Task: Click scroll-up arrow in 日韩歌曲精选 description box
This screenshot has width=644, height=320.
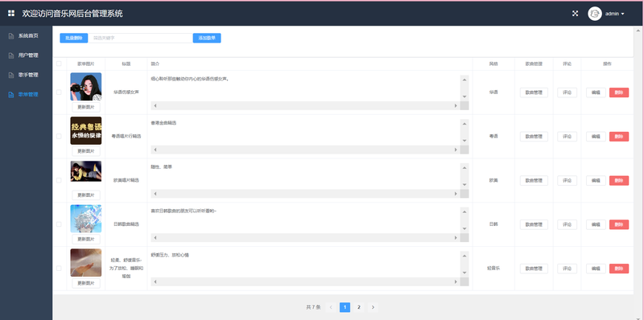Action: (464, 211)
